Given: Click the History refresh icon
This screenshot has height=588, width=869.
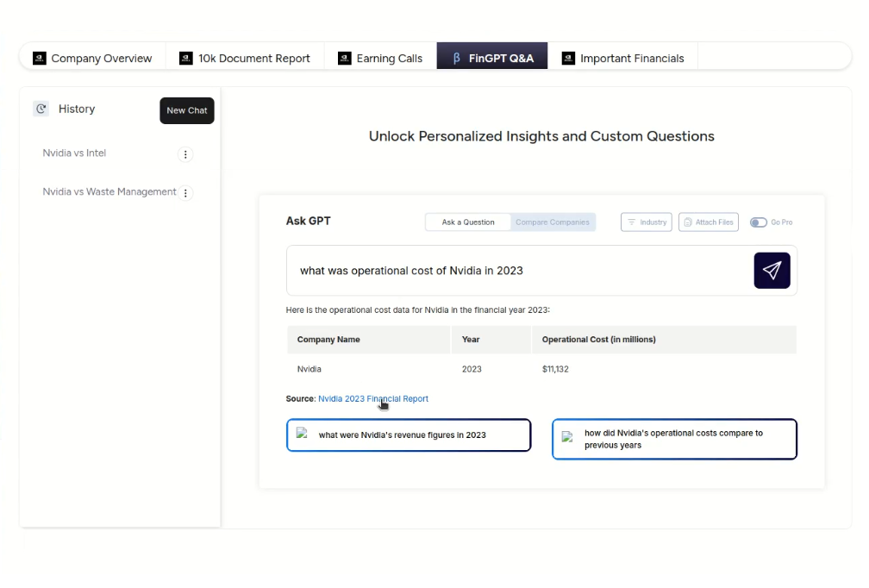Looking at the screenshot, I should (41, 109).
